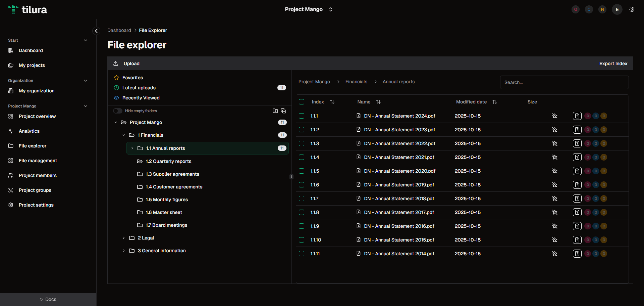This screenshot has height=306, width=644.
Task: Open the Project Mango project switcher dropdown
Action: [x=309, y=9]
